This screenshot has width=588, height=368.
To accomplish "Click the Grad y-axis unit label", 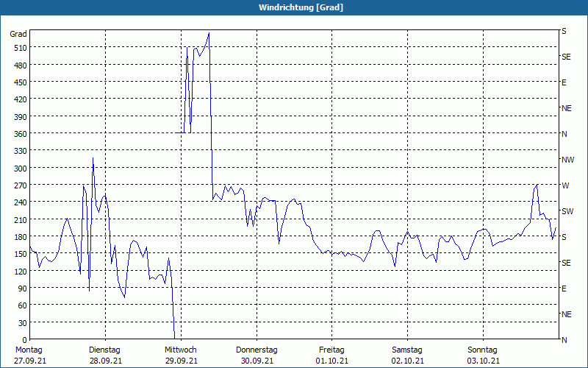I will 18,34.
